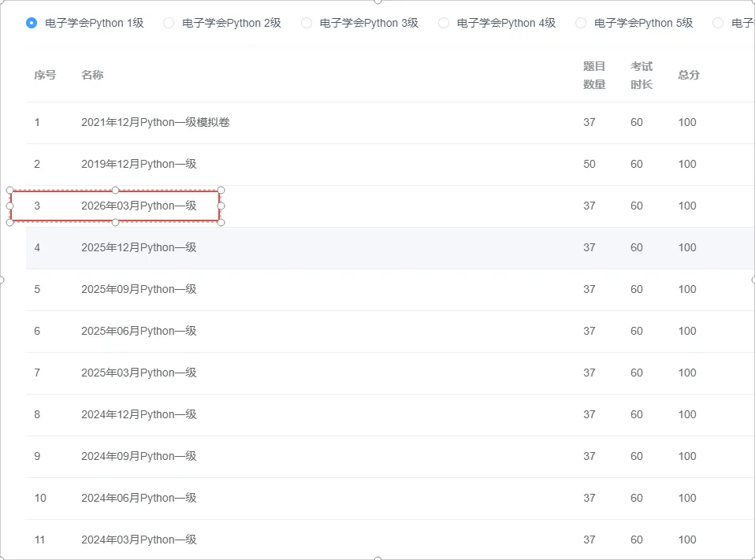Open 2024年03月Python一级 exam
The width and height of the screenshot is (755, 560).
coord(139,540)
